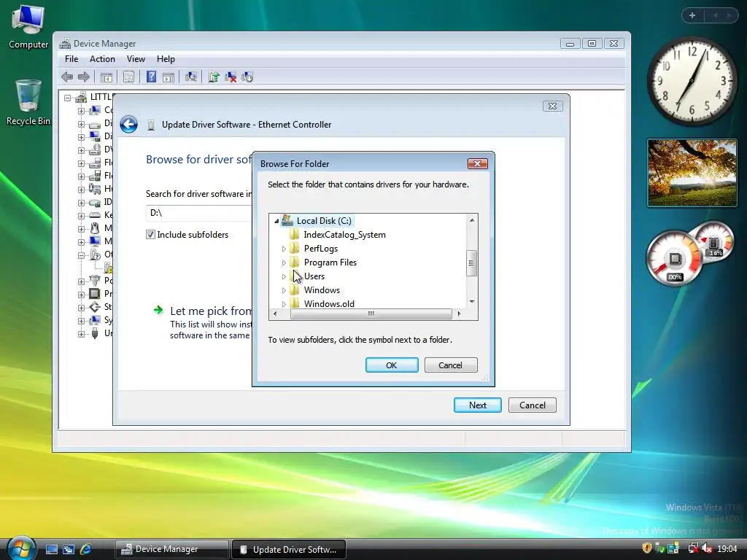Click Next in Update Driver Software wizard
This screenshot has width=747, height=560.
coord(477,405)
